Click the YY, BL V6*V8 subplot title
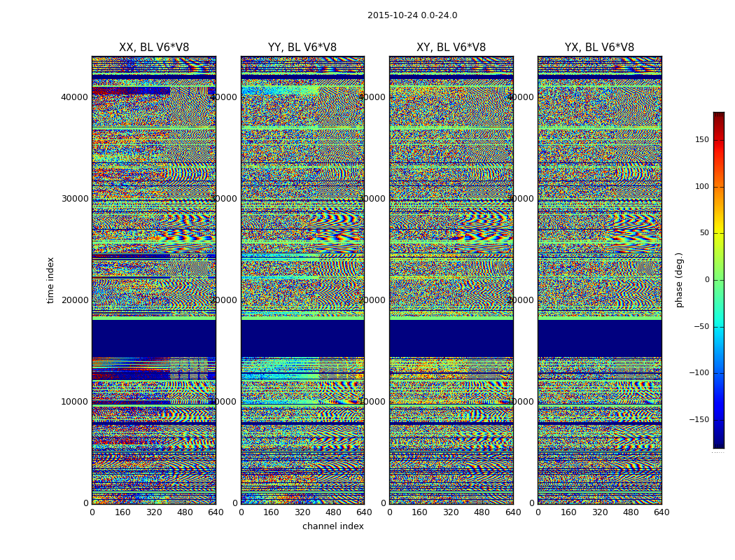 pyautogui.click(x=302, y=48)
